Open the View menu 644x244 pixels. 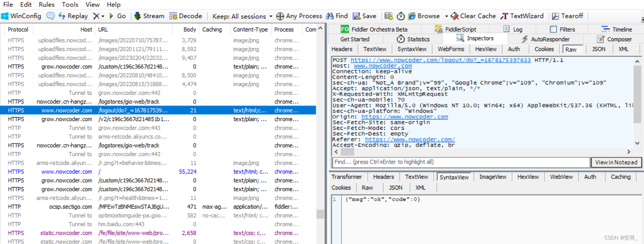(92, 5)
